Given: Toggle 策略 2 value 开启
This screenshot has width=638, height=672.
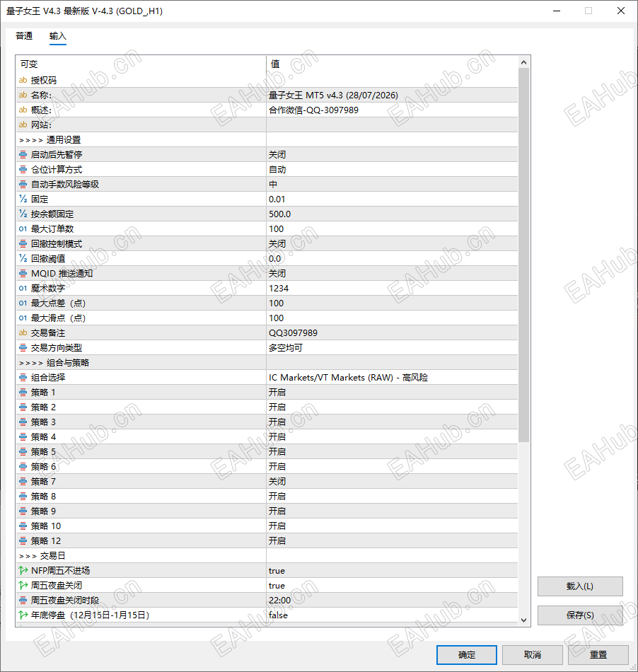Looking at the screenshot, I should 392,407.
